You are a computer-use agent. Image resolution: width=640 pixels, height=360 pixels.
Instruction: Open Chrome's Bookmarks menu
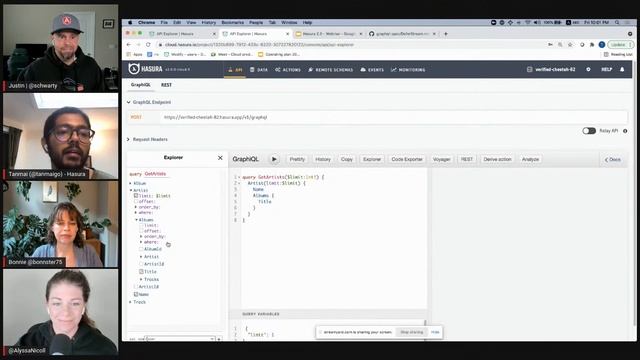(232, 22)
